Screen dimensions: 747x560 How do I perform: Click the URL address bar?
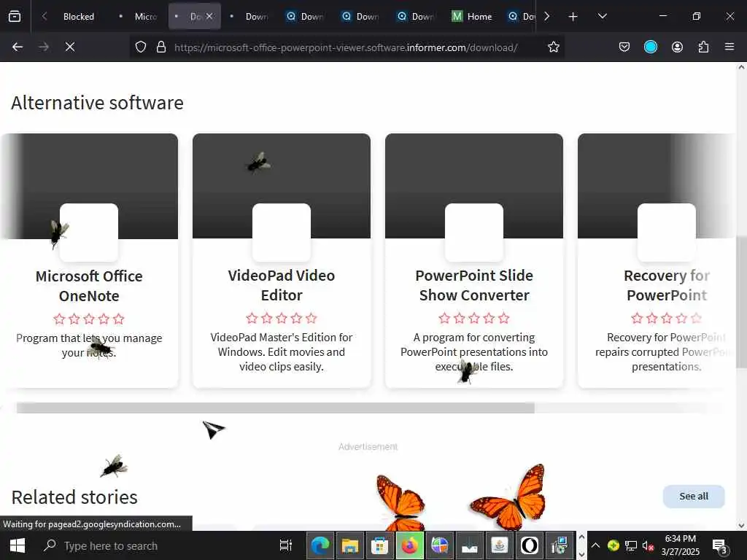pos(346,47)
